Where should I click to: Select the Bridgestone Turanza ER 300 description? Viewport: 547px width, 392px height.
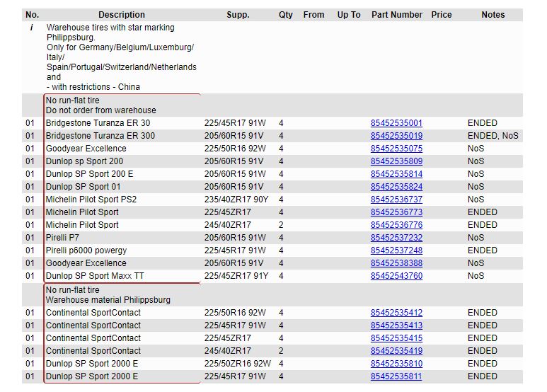click(x=100, y=136)
